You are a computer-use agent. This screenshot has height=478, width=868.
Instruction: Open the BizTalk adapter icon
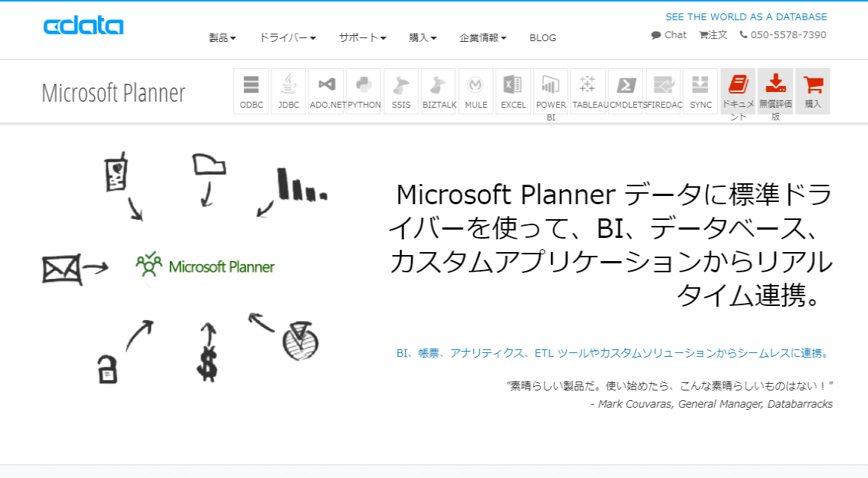coord(438,91)
